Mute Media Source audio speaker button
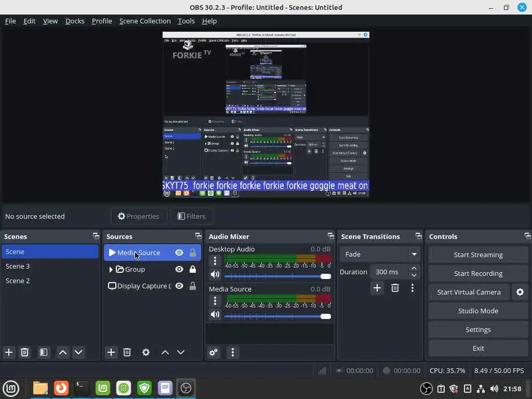 coord(215,314)
